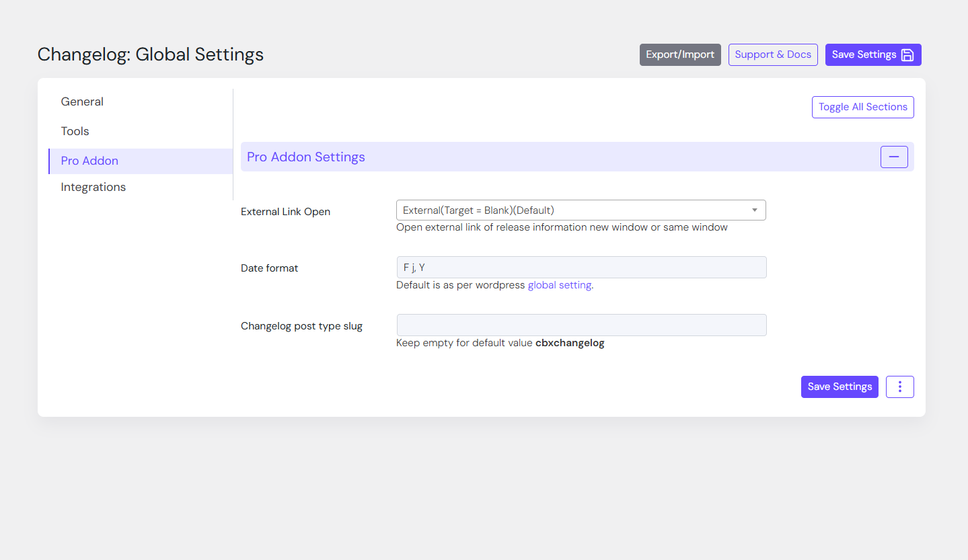This screenshot has width=968, height=560.
Task: Select the Pro Addon tab
Action: (x=141, y=161)
